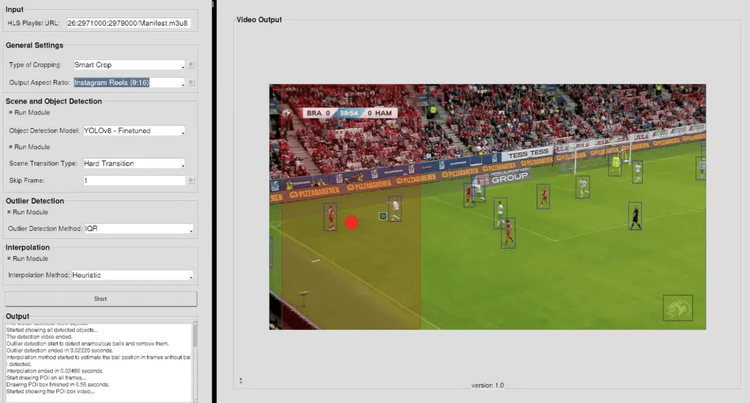The image size is (750, 403).
Task: Click the Output log scrollbar
Action: [x=195, y=360]
